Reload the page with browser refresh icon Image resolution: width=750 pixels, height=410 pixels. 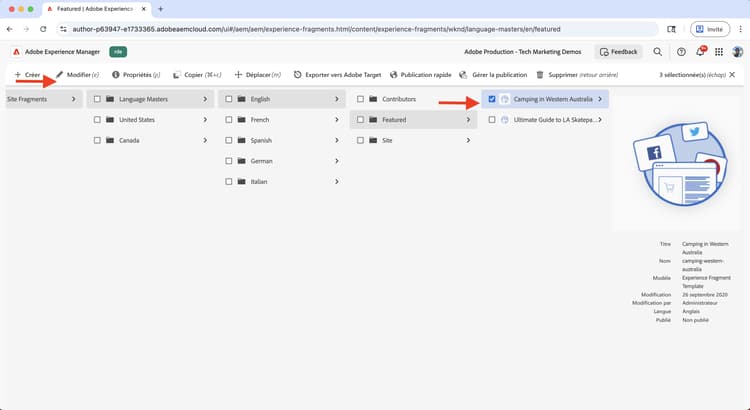[43, 29]
